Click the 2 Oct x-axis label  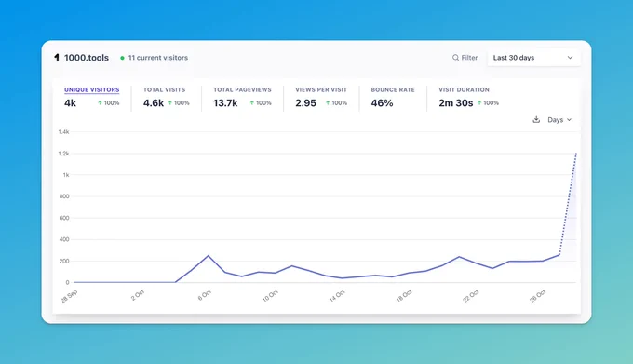point(137,295)
